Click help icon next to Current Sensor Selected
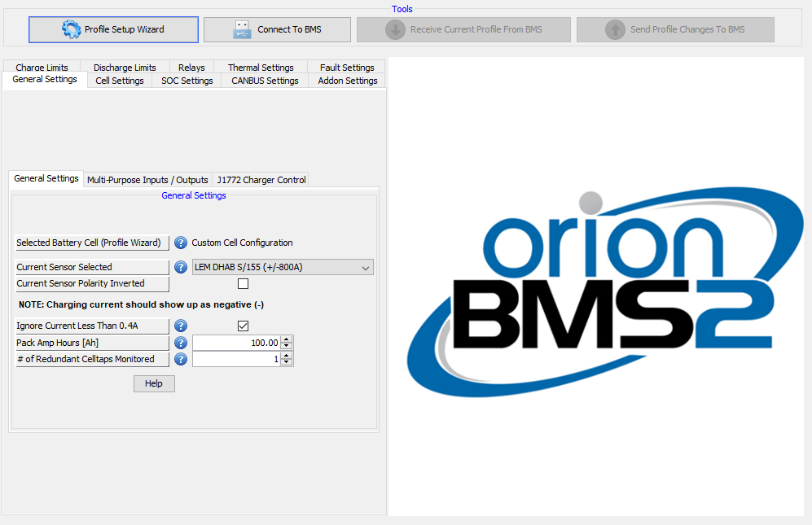The width and height of the screenshot is (812, 525). (x=181, y=267)
